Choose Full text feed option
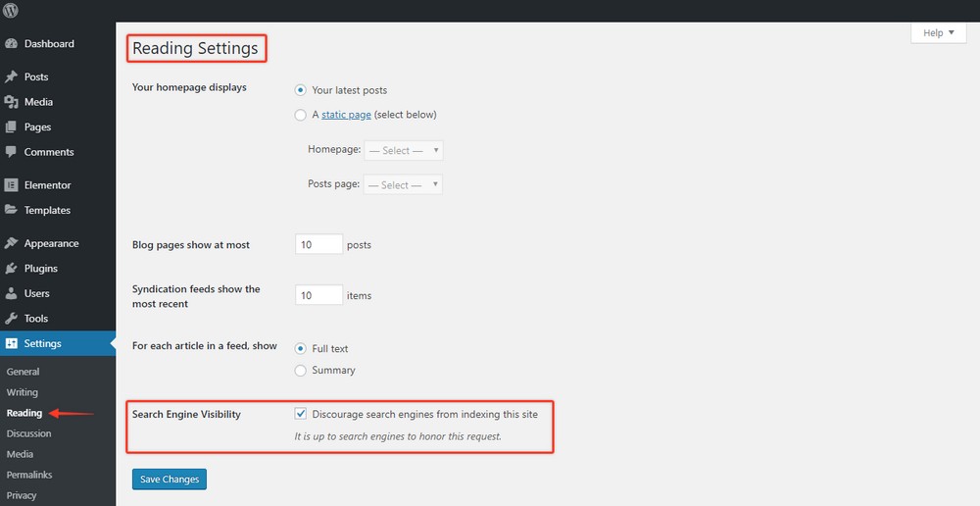The image size is (980, 506). [301, 348]
